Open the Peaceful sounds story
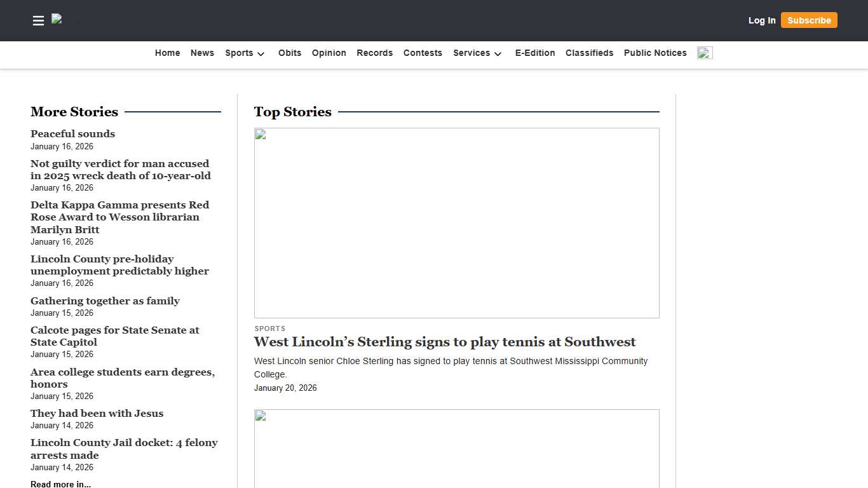This screenshot has width=868, height=488. point(72,134)
